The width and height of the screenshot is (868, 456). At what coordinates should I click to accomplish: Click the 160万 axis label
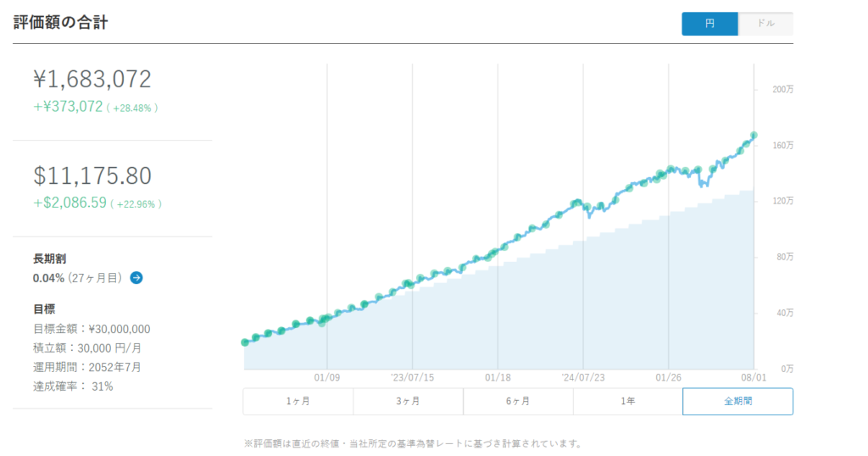point(782,145)
